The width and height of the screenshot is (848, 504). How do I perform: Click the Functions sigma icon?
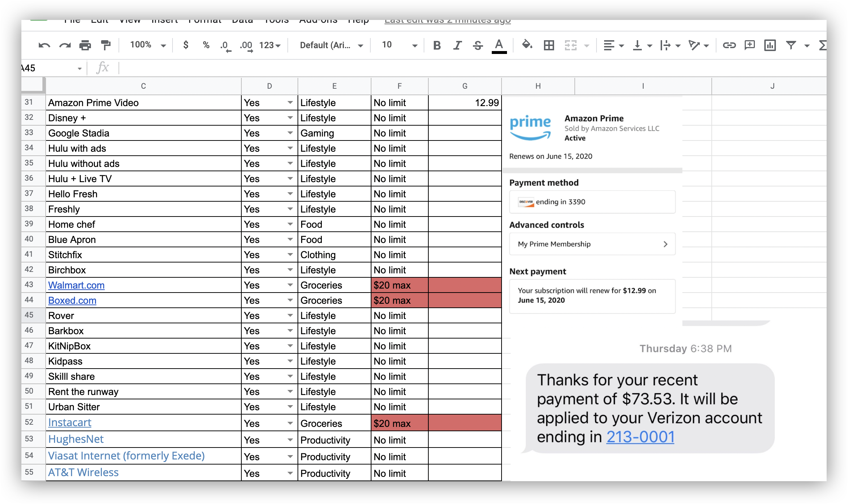pyautogui.click(x=823, y=45)
